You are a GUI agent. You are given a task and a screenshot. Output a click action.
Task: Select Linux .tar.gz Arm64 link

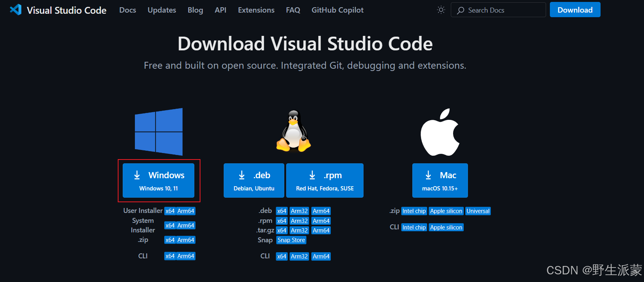click(x=321, y=230)
